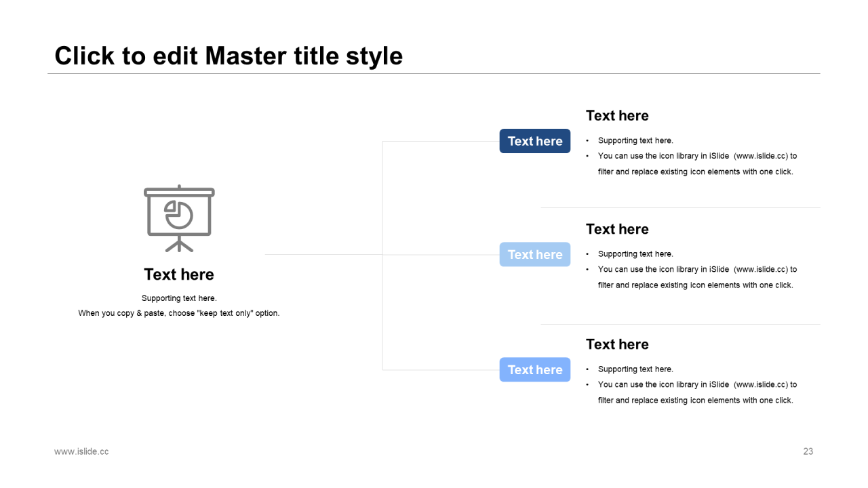
Task: Click the horizontal line under the title
Action: (x=434, y=73)
